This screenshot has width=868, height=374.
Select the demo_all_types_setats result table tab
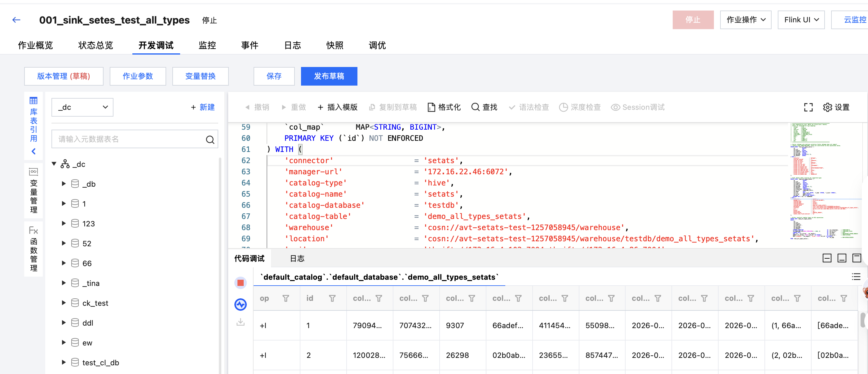[379, 277]
